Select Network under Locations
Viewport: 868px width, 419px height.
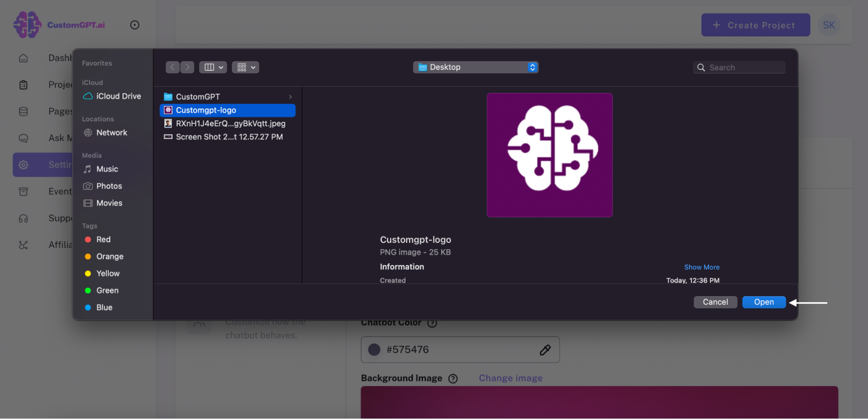click(106, 133)
